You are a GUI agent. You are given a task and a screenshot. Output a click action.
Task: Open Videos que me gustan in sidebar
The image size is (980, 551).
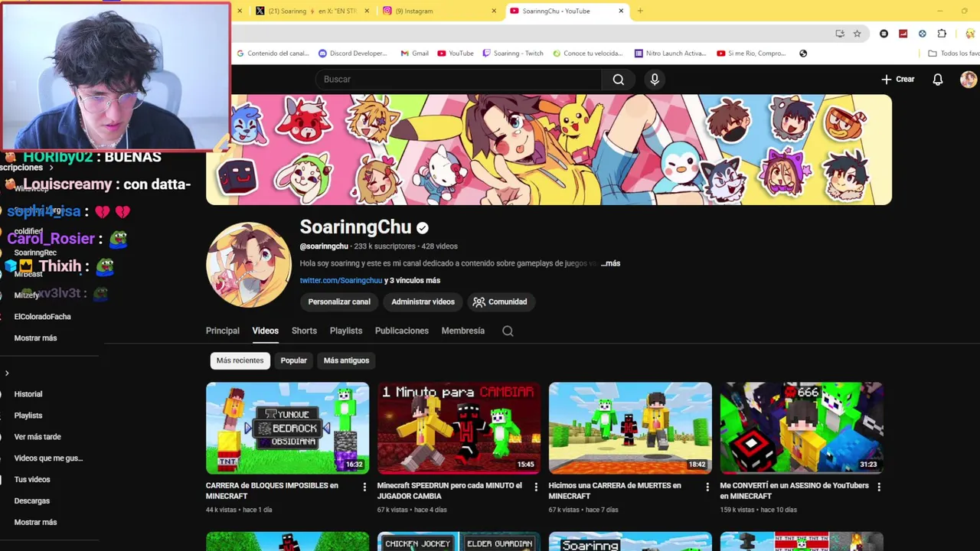[48, 458]
